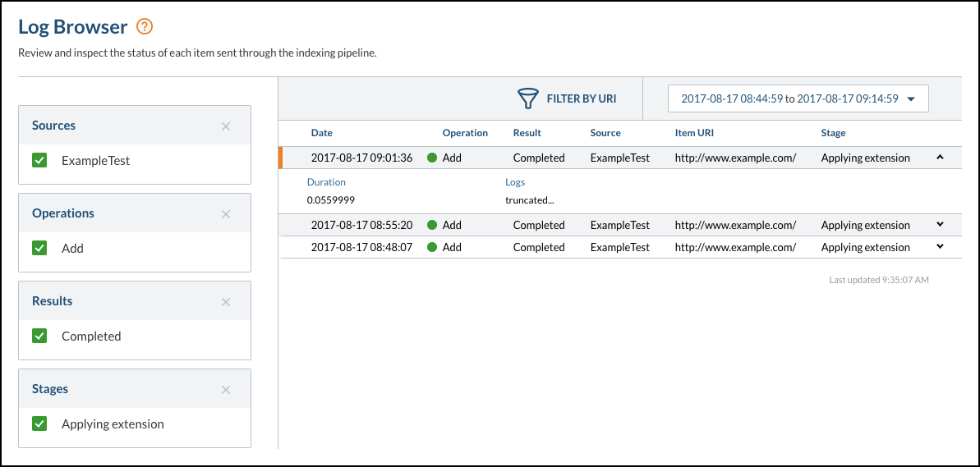Clear the Operations filter with its X
Screen dimensions: 980x467
pyautogui.click(x=226, y=214)
